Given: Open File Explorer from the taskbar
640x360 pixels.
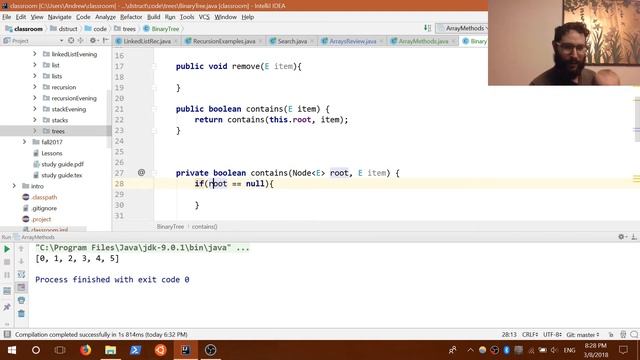Looking at the screenshot, I should [x=110, y=350].
